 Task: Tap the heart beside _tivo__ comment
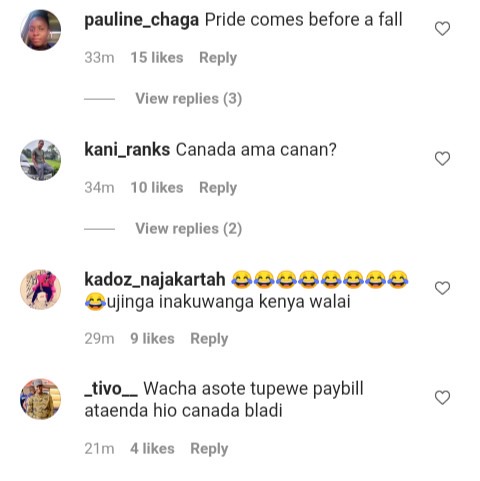pyautogui.click(x=442, y=398)
